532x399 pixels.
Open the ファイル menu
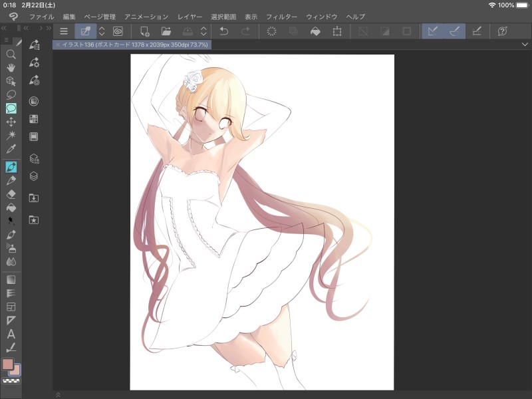tap(41, 17)
